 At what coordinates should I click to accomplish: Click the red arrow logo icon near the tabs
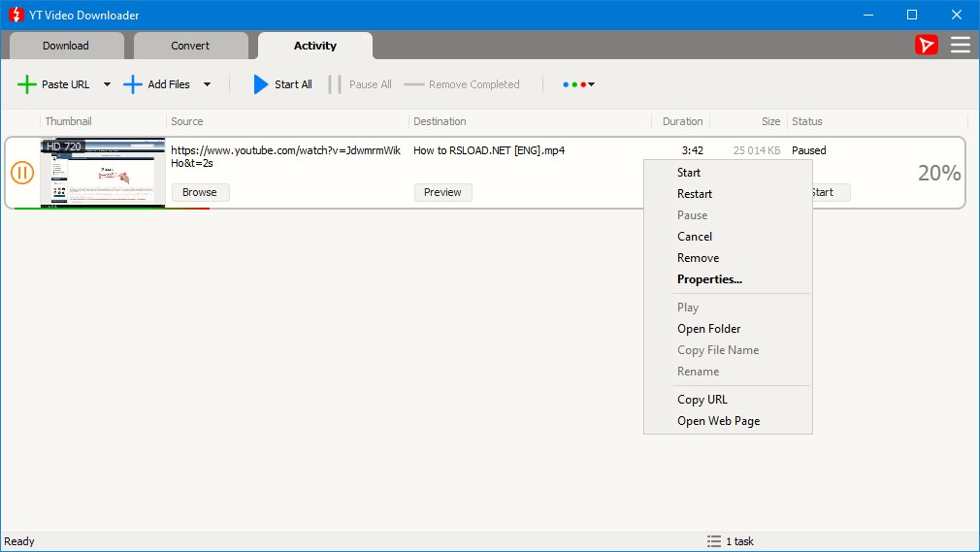point(927,45)
